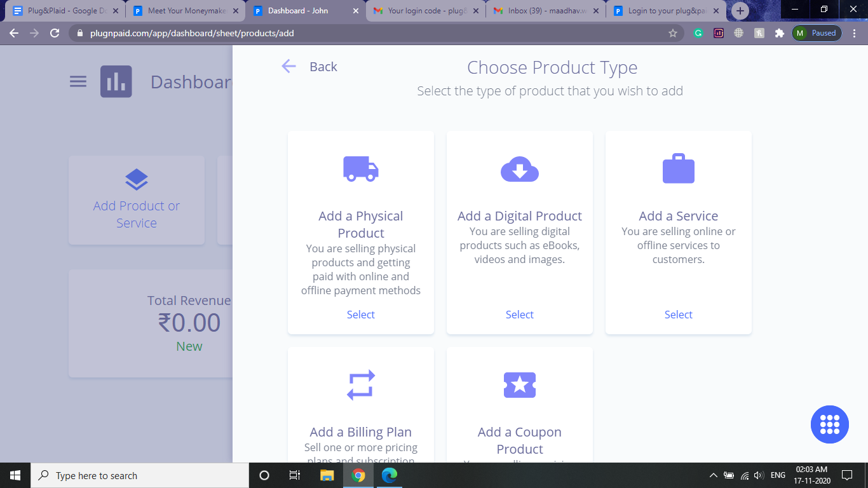The width and height of the screenshot is (868, 488).
Task: Click the Back text link
Action: (323, 67)
